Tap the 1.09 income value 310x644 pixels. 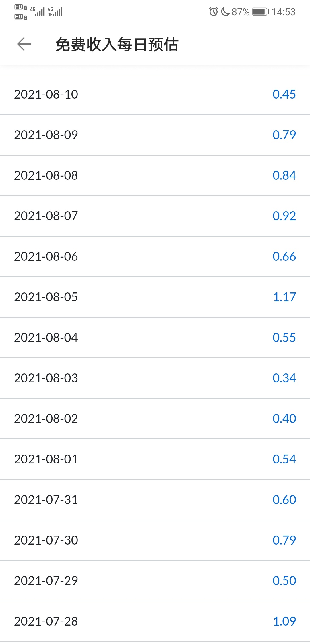coord(284,621)
